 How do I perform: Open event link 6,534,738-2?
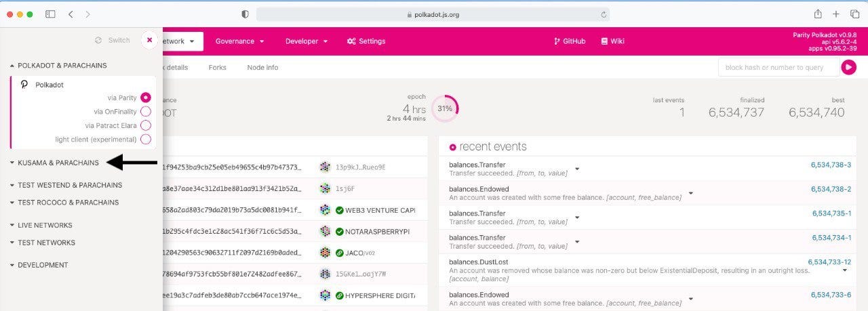(831, 189)
